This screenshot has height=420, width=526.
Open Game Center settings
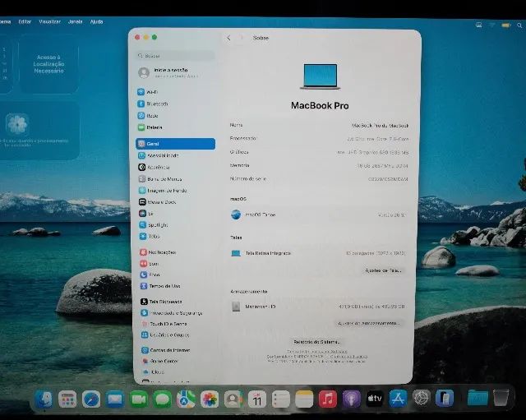[159, 362]
